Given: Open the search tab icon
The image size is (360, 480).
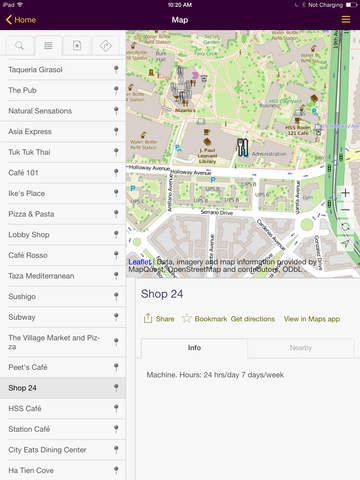Looking at the screenshot, I should click(19, 45).
